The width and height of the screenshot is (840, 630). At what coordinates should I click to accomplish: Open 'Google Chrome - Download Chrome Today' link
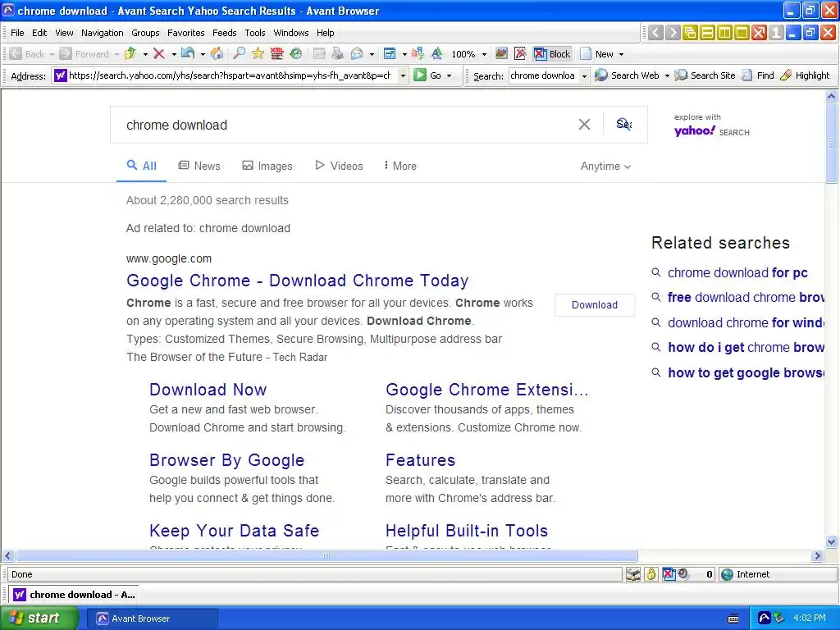click(x=297, y=281)
